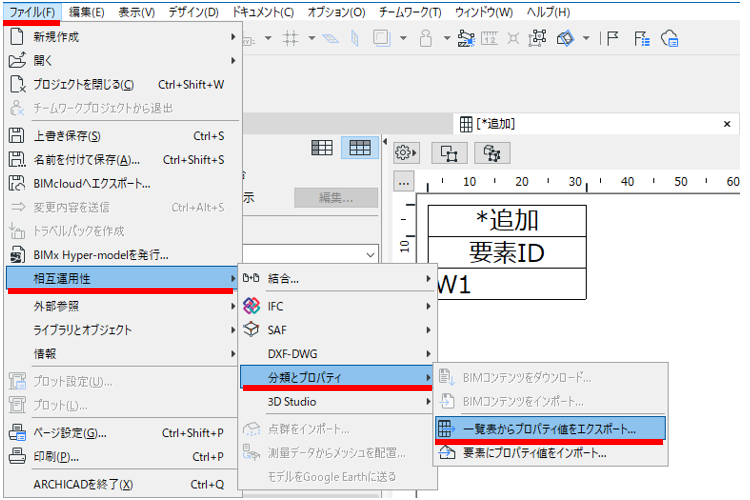The image size is (750, 500).
Task: Choose BIMcloudへエクスポート... entry
Action: tap(122, 184)
